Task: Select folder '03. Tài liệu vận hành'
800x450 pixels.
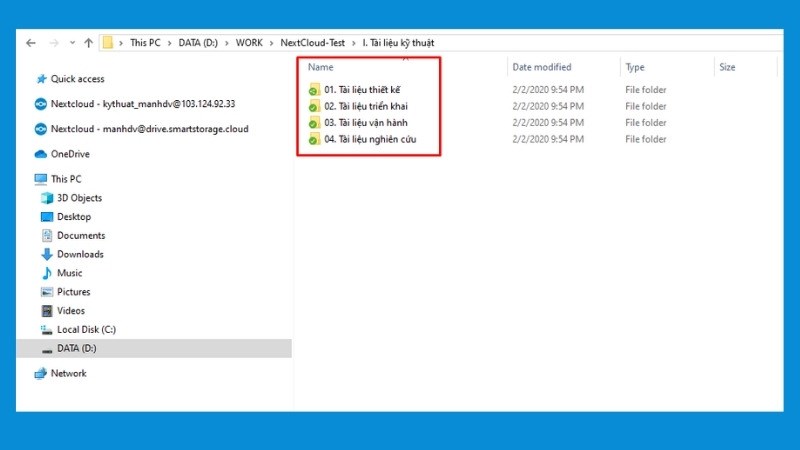Action: click(366, 122)
